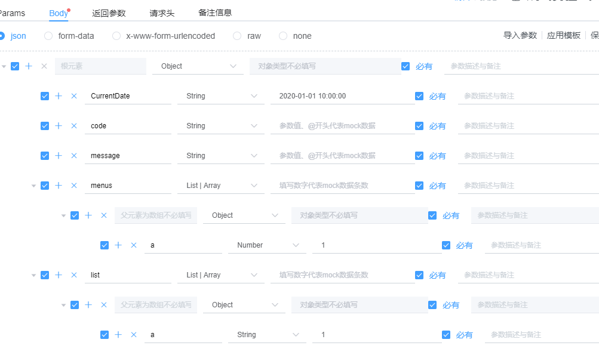599x364 pixels.
Task: Delete the Number parameter named a
Action: [134, 245]
